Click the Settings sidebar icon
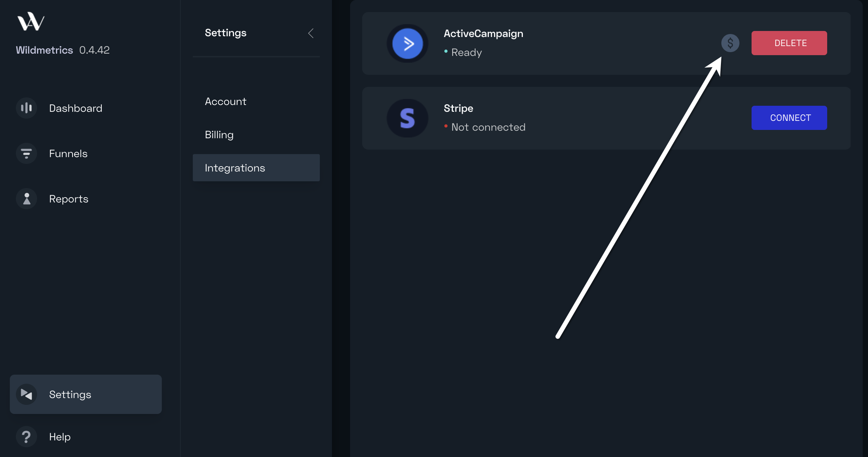This screenshot has height=457, width=868. [26, 394]
